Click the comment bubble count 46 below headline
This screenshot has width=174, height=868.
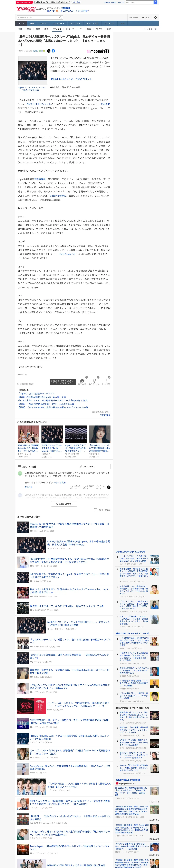tap(36, 51)
